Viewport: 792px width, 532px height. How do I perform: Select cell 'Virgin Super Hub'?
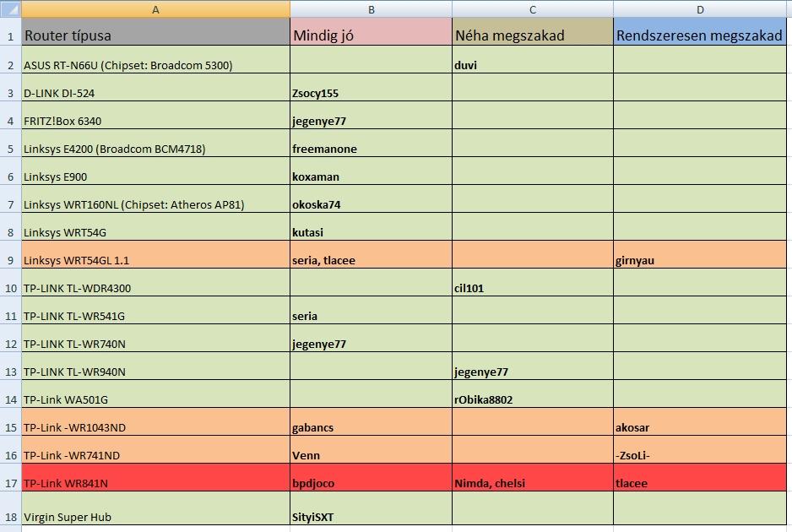point(155,508)
